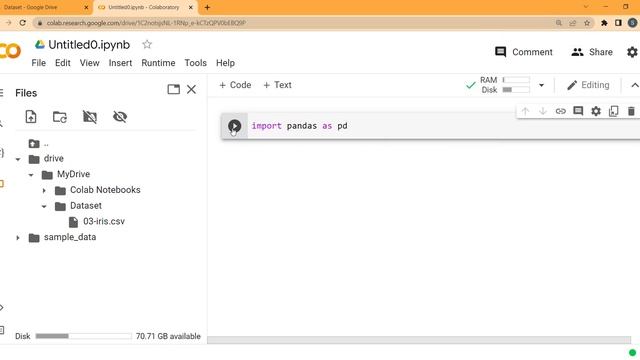
Task: Open the File menu
Action: pyautogui.click(x=39, y=63)
